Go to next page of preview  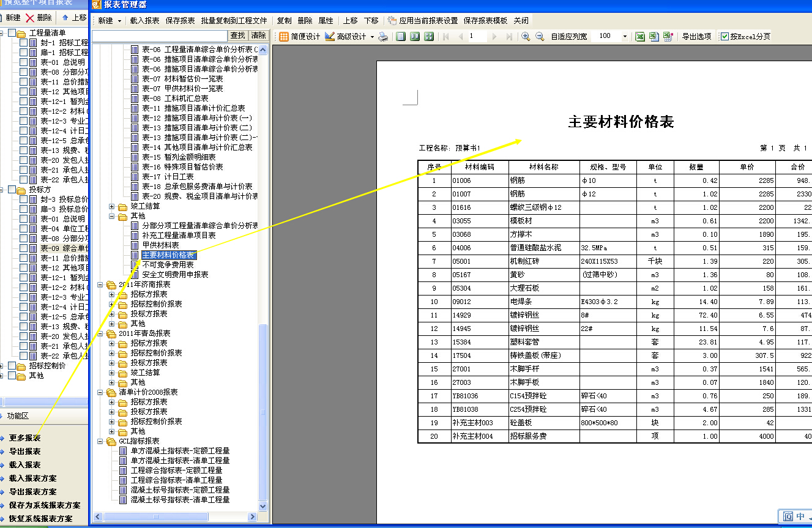point(495,37)
